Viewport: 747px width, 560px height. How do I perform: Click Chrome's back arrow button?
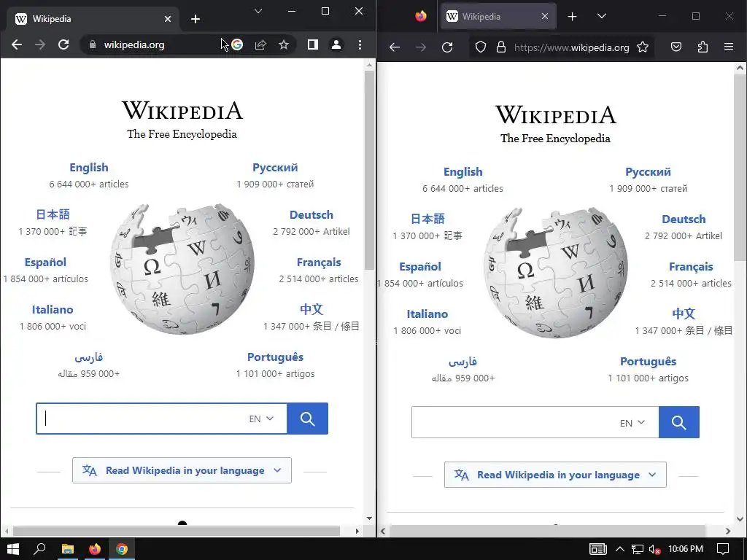coord(17,44)
